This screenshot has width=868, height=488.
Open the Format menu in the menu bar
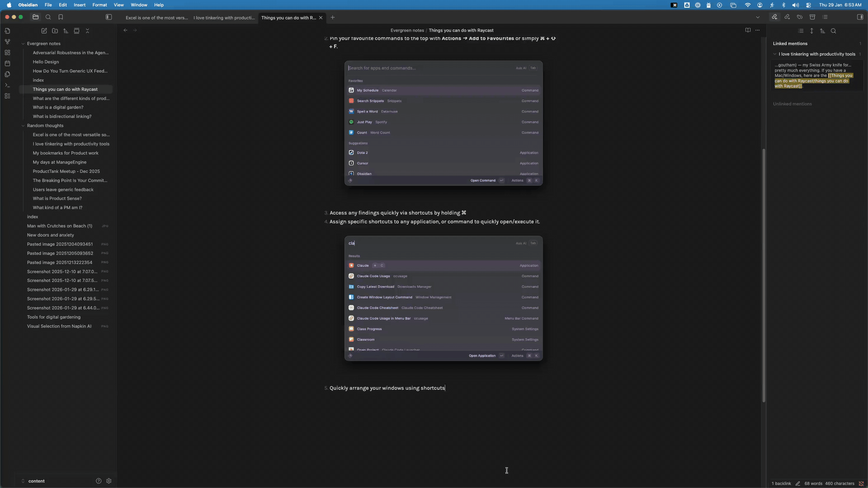tap(99, 5)
